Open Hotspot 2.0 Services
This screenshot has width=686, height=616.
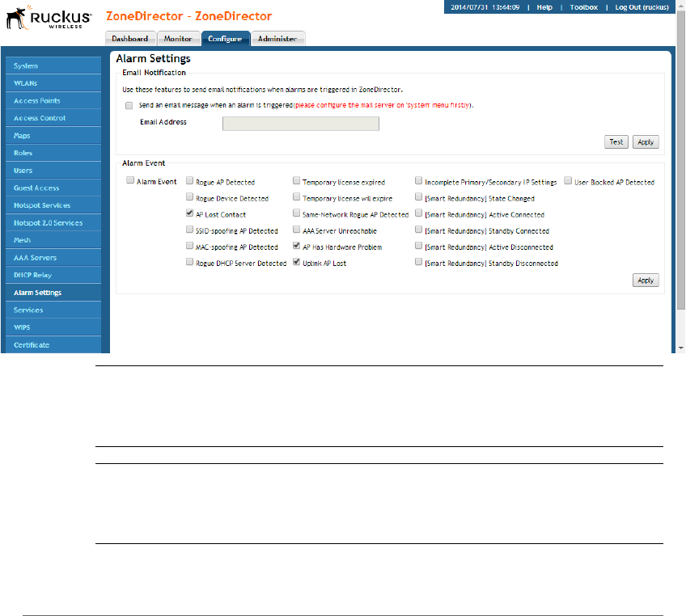click(x=53, y=222)
